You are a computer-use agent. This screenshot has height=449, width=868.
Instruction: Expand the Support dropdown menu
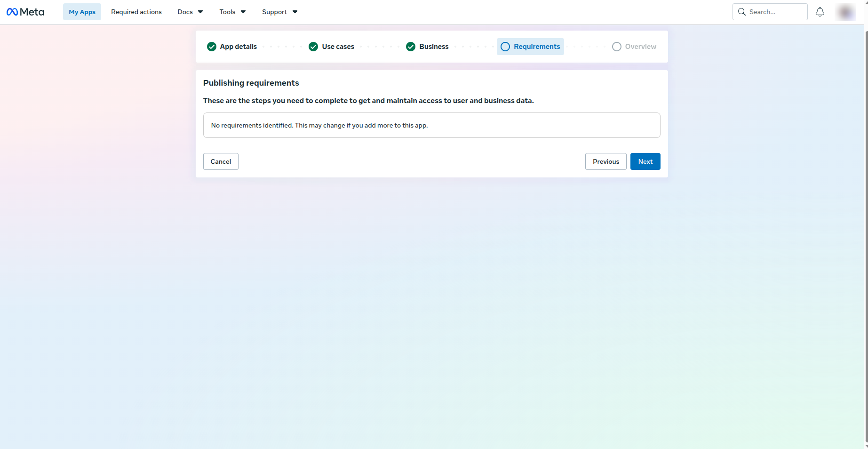click(280, 12)
